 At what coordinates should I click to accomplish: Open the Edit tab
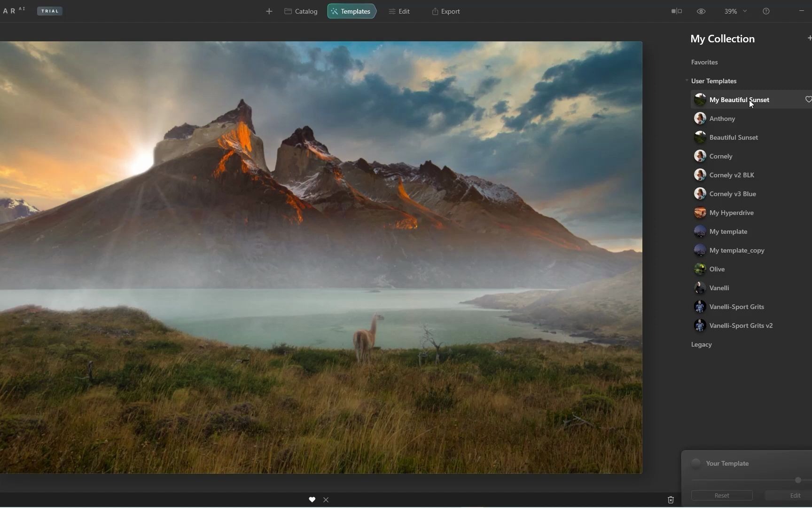click(x=399, y=11)
